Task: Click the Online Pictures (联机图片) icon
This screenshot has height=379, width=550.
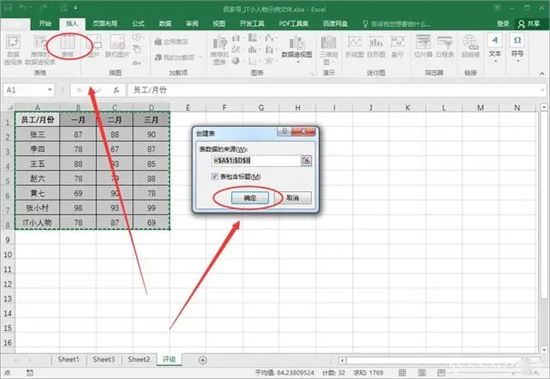Action: (x=117, y=47)
